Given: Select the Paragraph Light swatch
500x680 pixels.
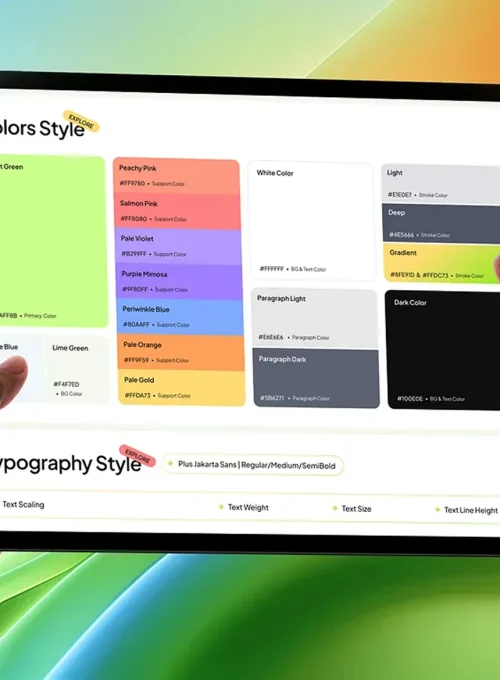Looking at the screenshot, I should [x=314, y=319].
